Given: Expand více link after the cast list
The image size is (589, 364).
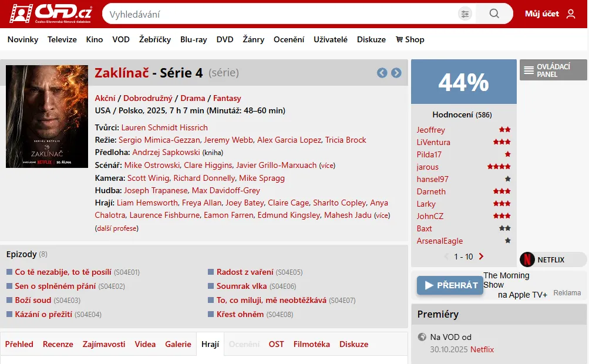Looking at the screenshot, I should point(382,215).
